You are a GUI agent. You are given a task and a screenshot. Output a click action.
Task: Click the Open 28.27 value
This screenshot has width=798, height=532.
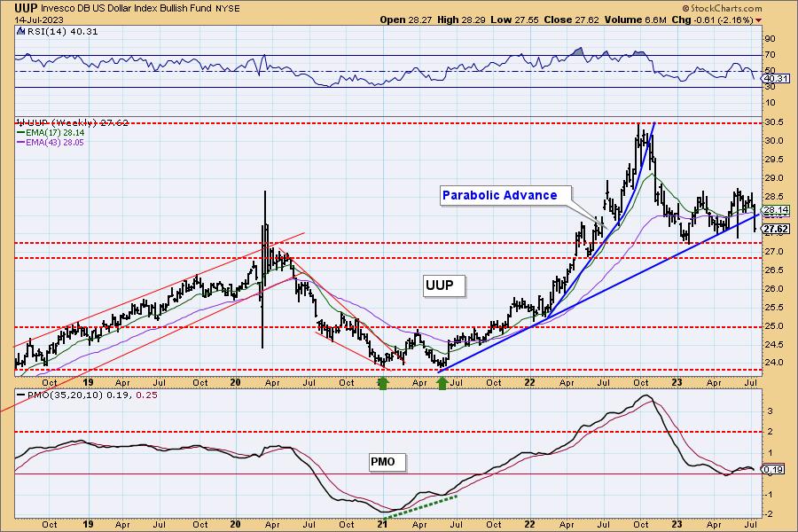[405, 20]
